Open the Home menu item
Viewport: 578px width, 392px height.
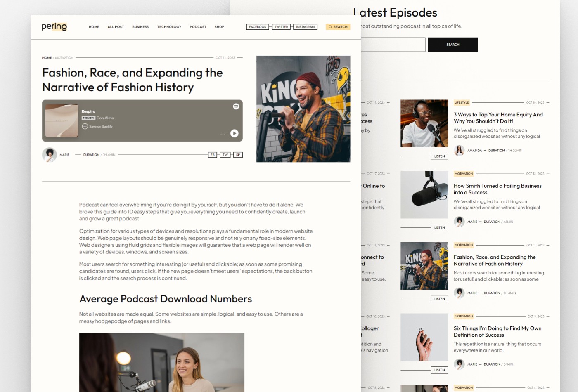tap(94, 27)
